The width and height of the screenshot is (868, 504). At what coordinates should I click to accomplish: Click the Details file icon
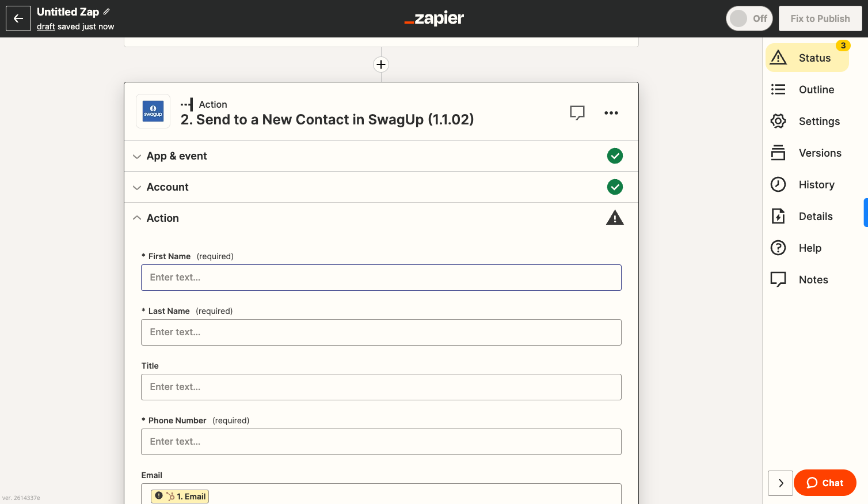tap(778, 216)
